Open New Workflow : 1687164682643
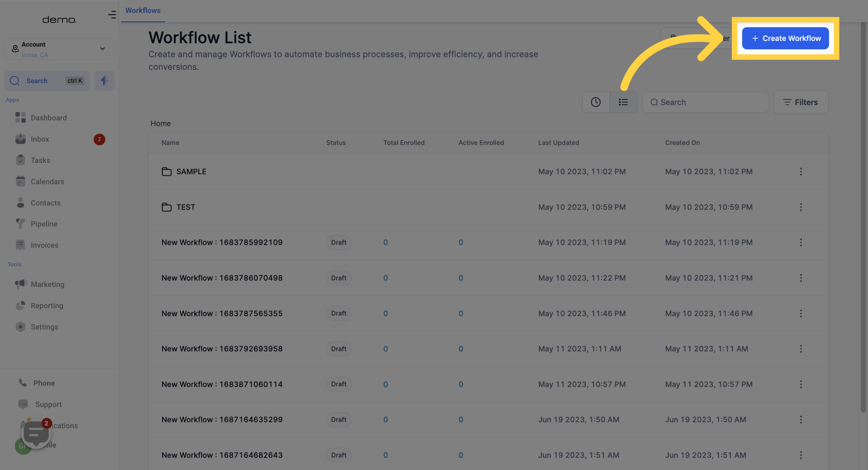The width and height of the screenshot is (868, 470). (x=222, y=455)
